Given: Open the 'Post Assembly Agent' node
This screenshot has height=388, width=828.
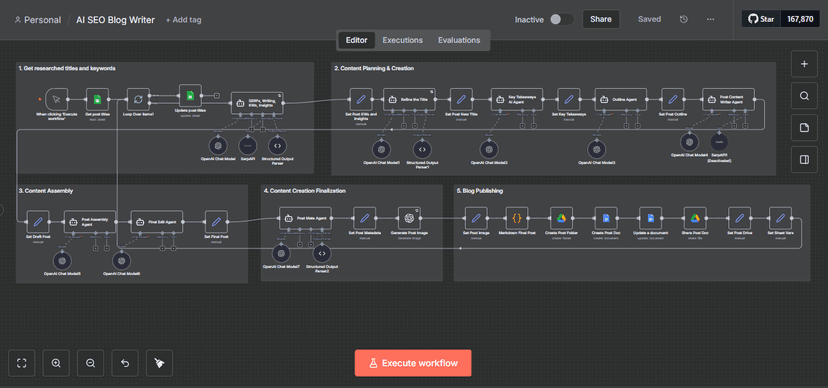Looking at the screenshot, I should click(x=90, y=222).
